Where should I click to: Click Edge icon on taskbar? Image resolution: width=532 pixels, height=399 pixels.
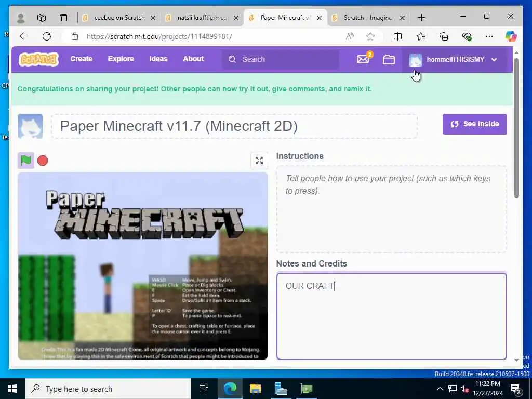coord(230,389)
